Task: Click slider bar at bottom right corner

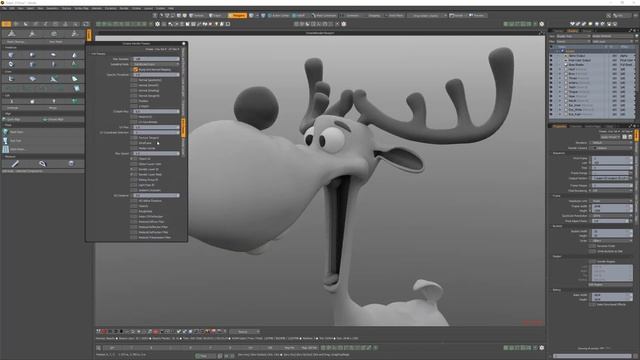Action: [593, 356]
